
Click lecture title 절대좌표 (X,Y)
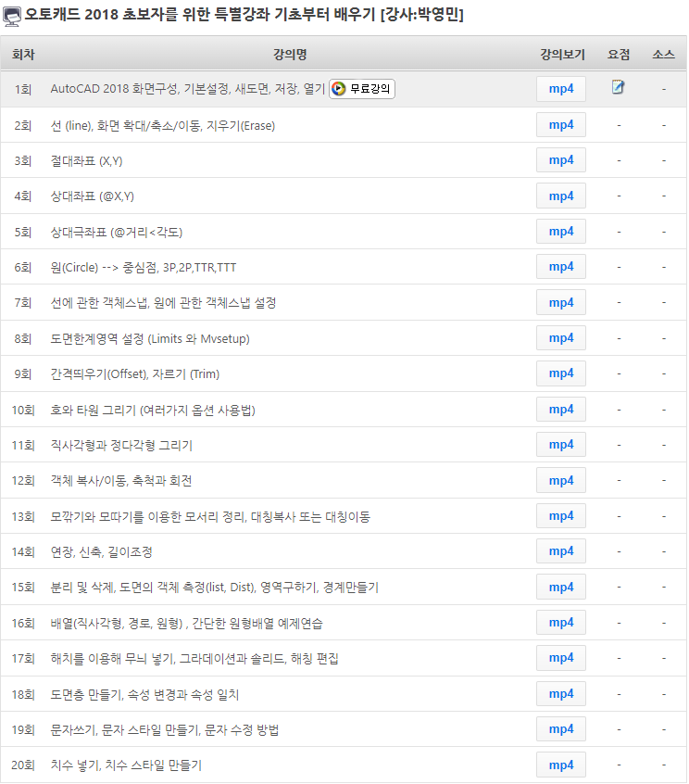[86, 161]
